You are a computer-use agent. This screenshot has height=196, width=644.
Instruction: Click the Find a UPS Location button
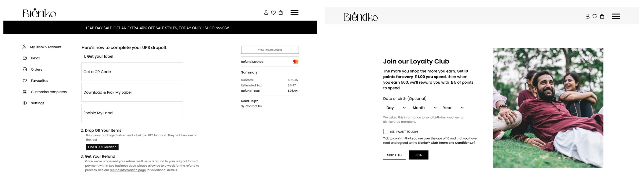pos(102,147)
